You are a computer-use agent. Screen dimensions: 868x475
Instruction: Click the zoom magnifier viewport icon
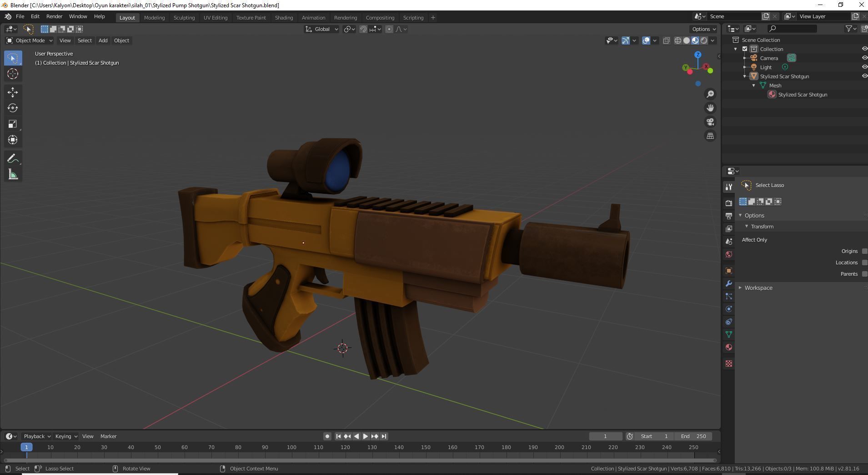710,94
